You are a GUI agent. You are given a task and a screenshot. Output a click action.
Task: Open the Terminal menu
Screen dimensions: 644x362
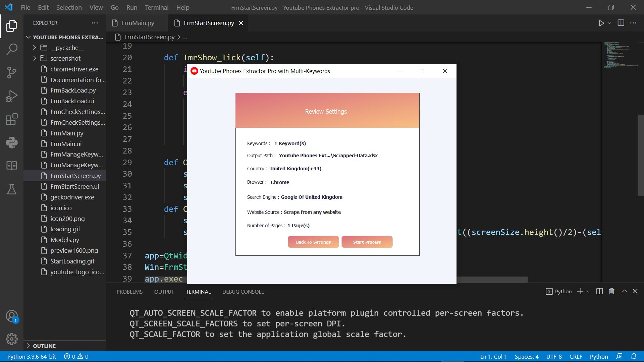pos(157,7)
